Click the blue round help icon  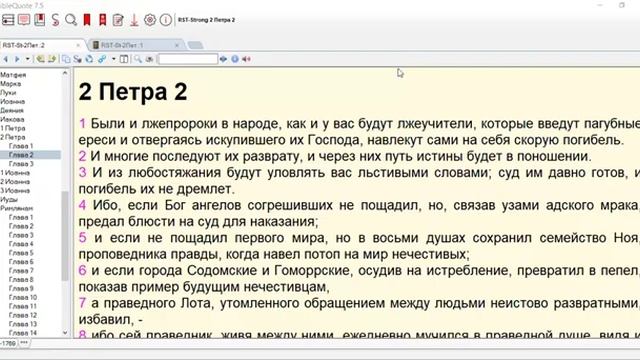point(235,59)
